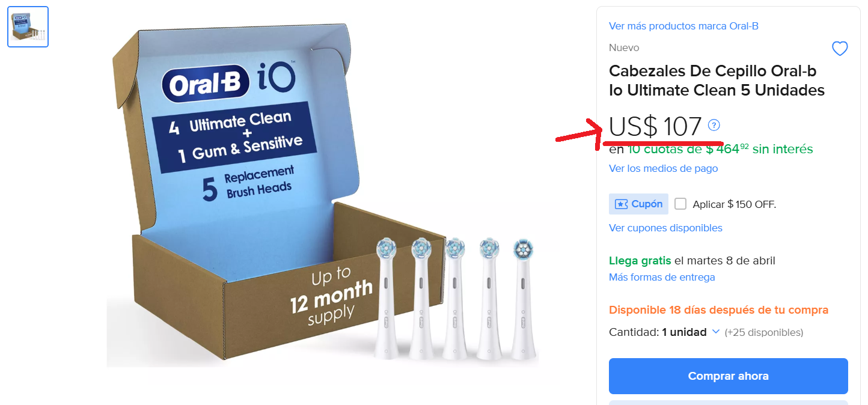Open the price info question mark icon
The height and width of the screenshot is (405, 868).
pyautogui.click(x=714, y=125)
